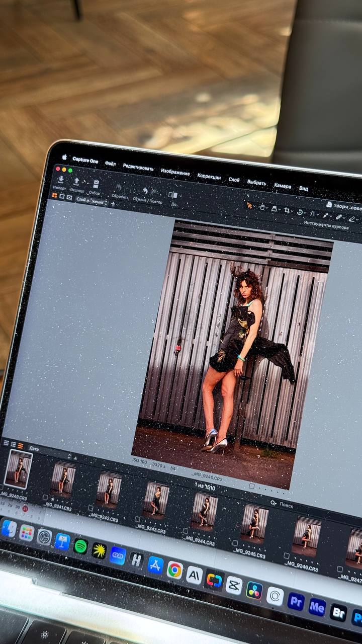
Task: Open the Коррекции menu
Action: pyautogui.click(x=209, y=177)
